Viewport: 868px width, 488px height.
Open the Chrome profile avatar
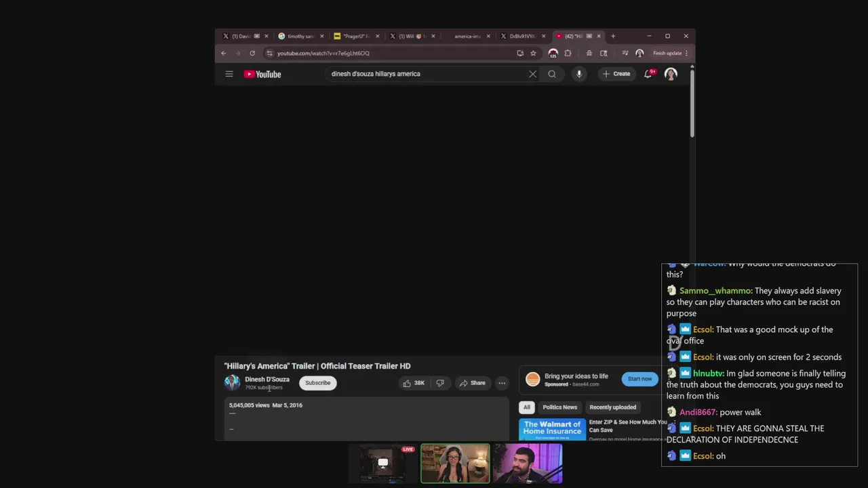click(x=639, y=53)
